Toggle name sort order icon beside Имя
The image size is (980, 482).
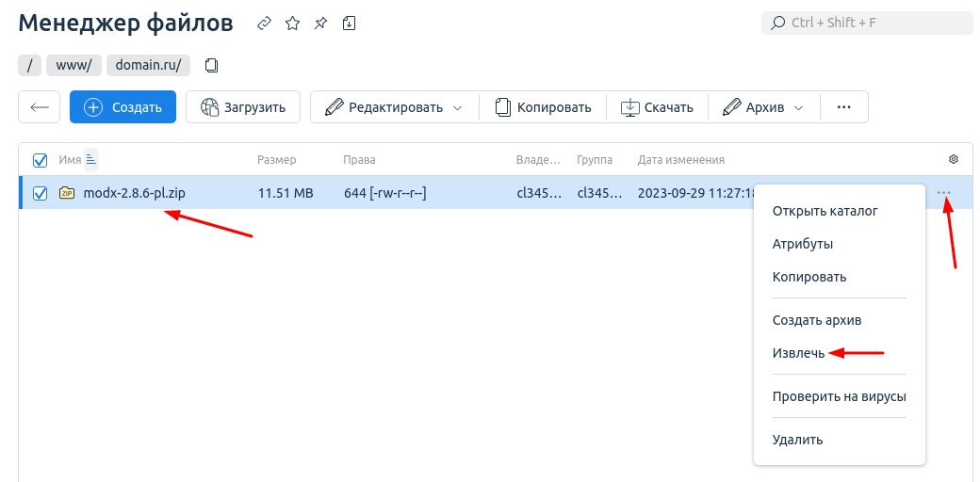pos(91,160)
